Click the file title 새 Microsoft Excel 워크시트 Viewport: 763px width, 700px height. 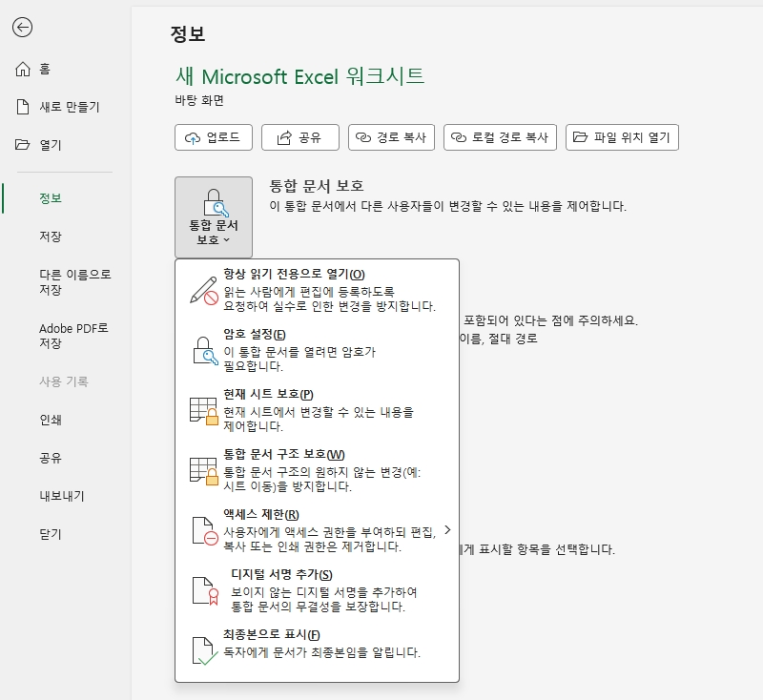tap(299, 76)
